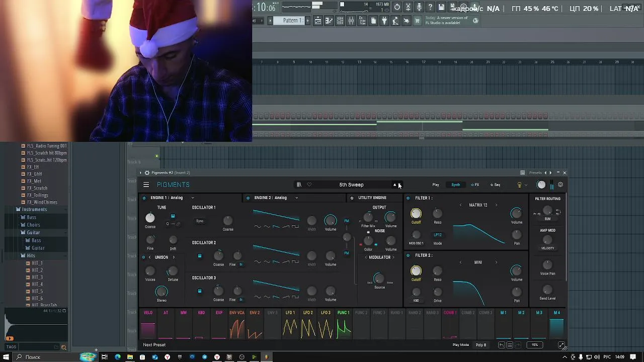644x362 pixels.
Task: Select previous Filter 2 type before MINI
Action: [x=460, y=262]
